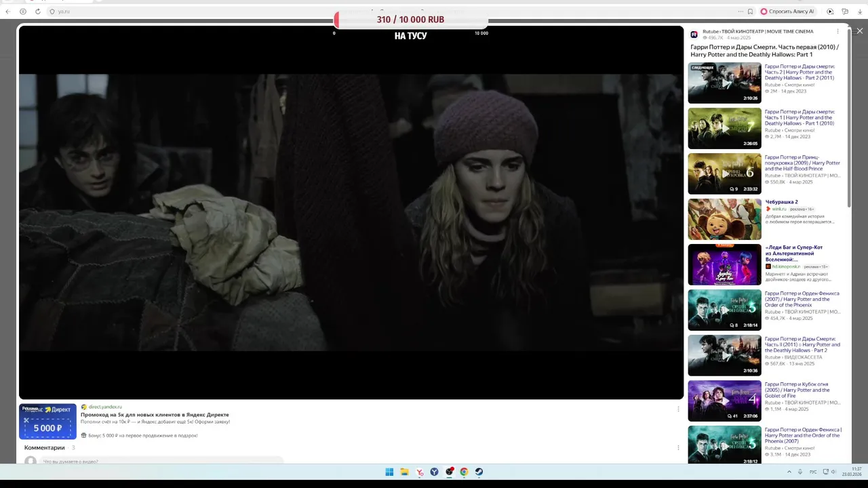The image size is (868, 488).
Task: Bookmark this page with the bookmark icon
Action: click(750, 12)
